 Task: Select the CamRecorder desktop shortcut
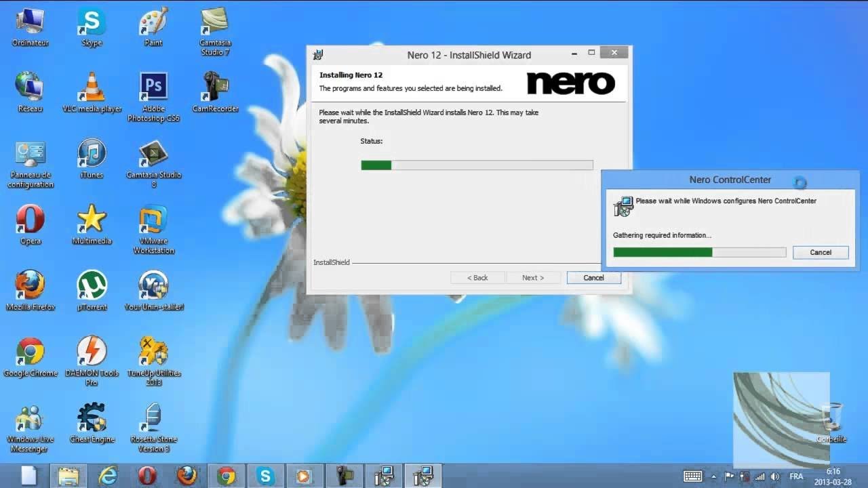click(x=215, y=92)
